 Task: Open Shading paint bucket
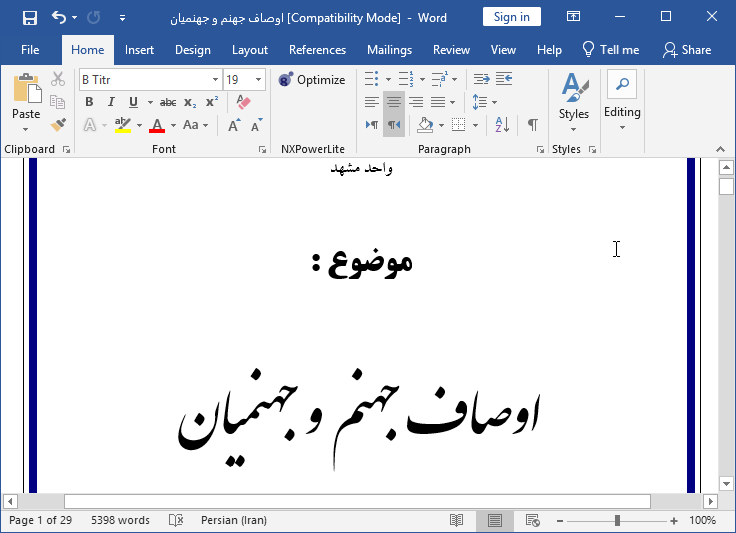(x=425, y=125)
